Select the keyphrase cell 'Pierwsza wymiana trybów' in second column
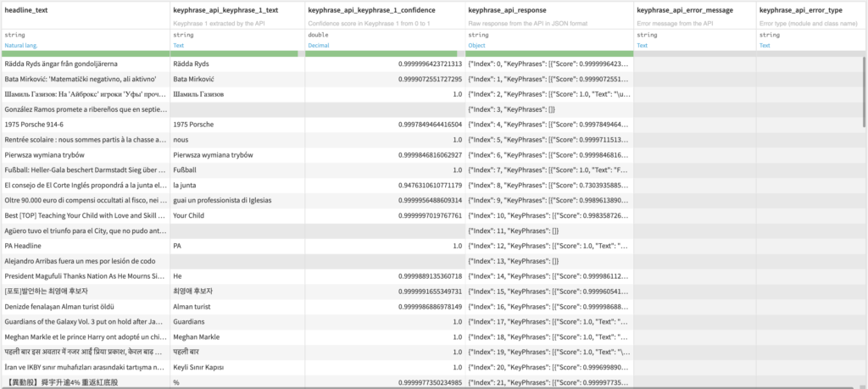This screenshot has width=868, height=389. [237, 155]
